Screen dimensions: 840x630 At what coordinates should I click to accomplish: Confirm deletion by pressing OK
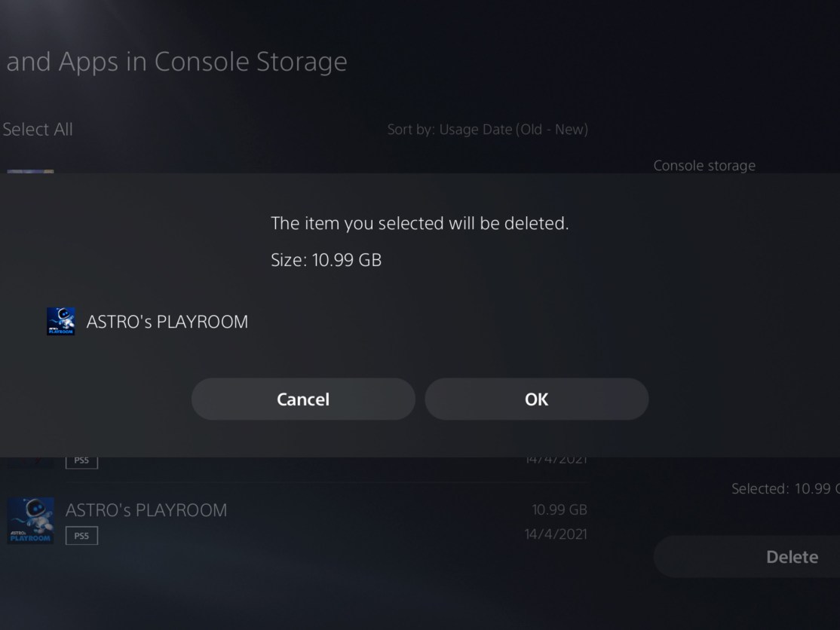coord(536,399)
